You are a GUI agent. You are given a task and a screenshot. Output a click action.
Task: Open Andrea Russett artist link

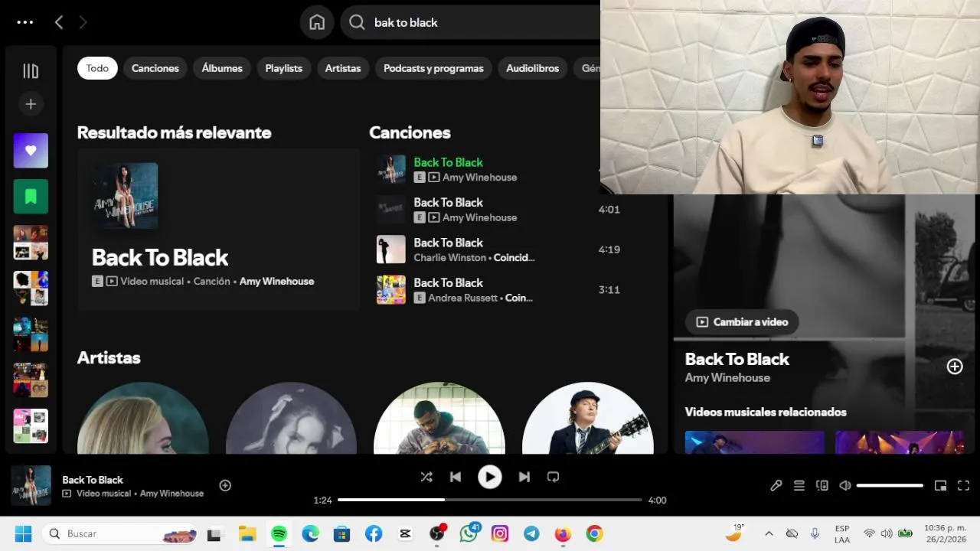coord(463,298)
